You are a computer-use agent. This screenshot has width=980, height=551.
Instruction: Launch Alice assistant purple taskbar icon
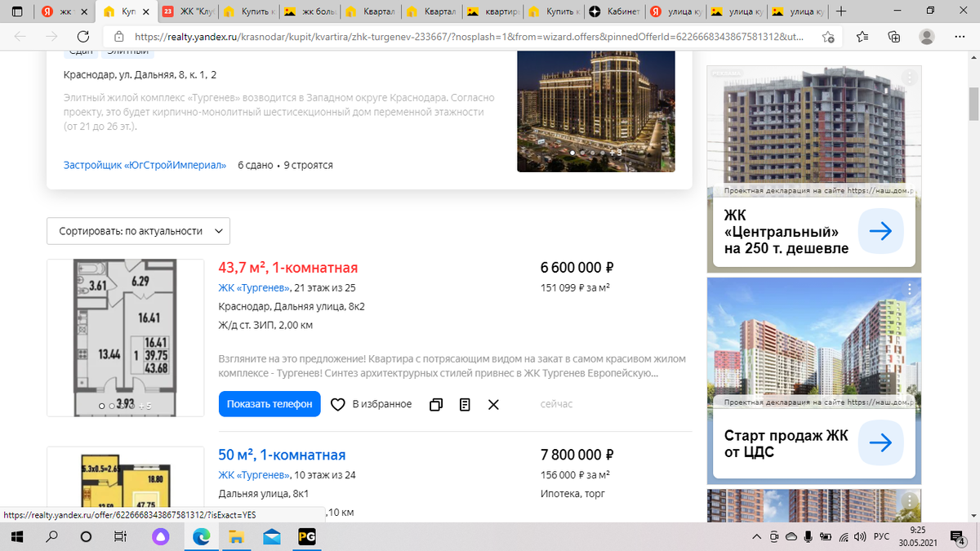tap(162, 537)
